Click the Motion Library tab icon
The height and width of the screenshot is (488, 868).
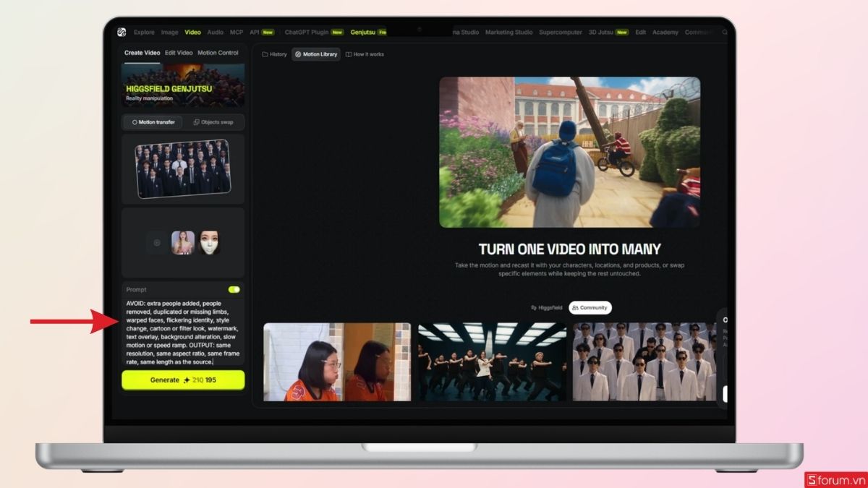click(298, 54)
